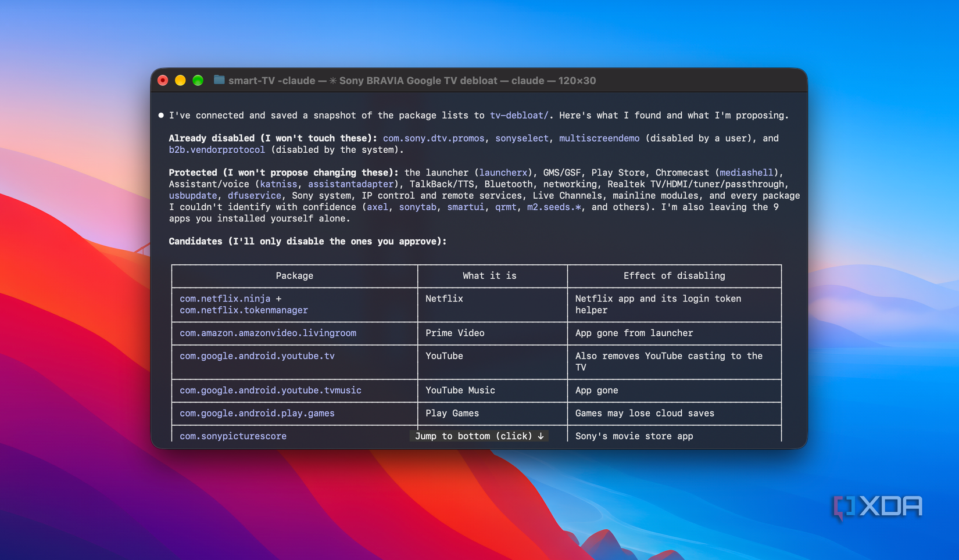959x560 pixels.
Task: Click the dfuservice package name
Action: [254, 196]
